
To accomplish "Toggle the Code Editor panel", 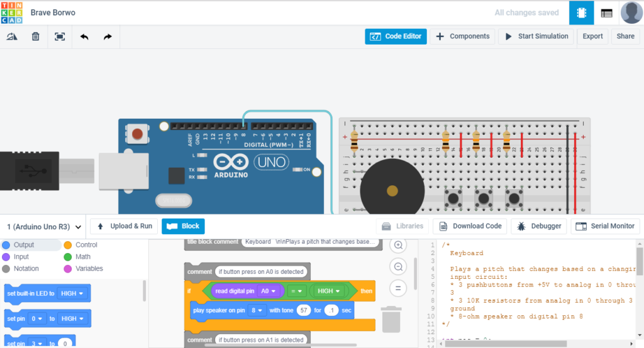I will click(x=396, y=36).
